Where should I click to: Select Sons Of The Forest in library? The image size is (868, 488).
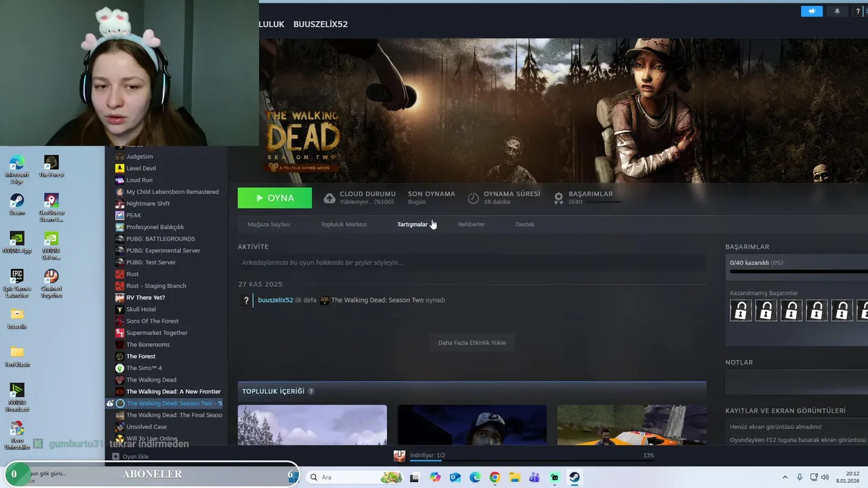click(152, 321)
